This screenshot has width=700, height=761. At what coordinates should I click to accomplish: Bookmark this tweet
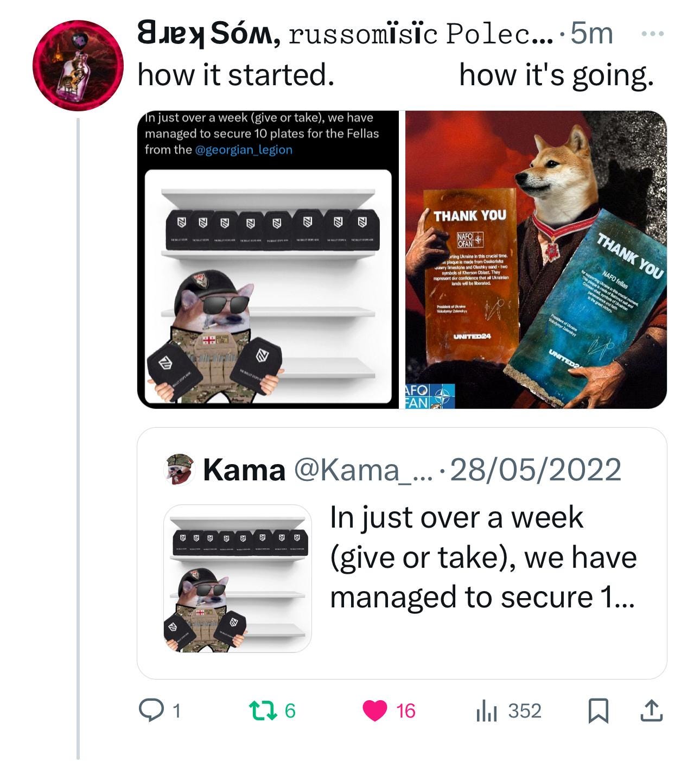coord(598,711)
